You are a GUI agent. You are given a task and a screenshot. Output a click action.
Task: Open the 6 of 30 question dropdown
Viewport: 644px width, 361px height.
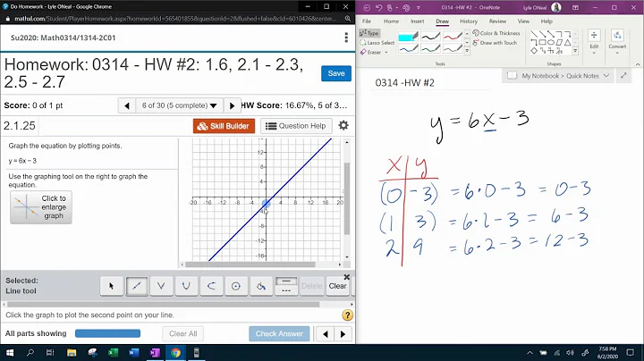[x=179, y=105]
